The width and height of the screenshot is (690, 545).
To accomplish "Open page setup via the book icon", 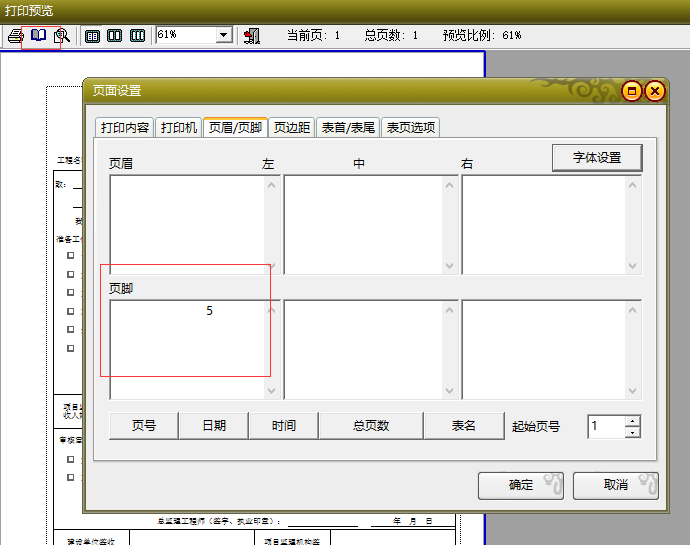I will (x=38, y=36).
